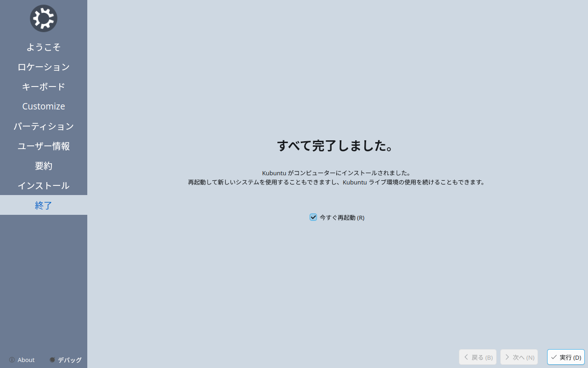
Task: Uncheck the 今すぐ再起動 checkbox
Action: click(x=313, y=217)
